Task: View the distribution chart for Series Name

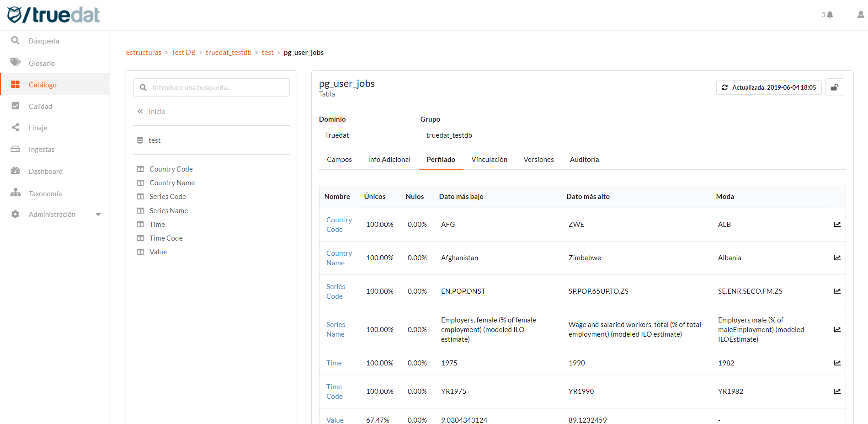Action: point(837,329)
